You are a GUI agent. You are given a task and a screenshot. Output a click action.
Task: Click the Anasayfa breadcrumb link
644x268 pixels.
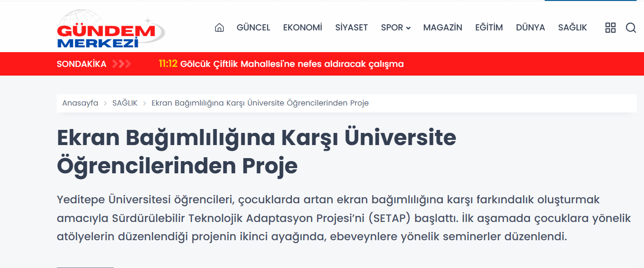(x=80, y=103)
